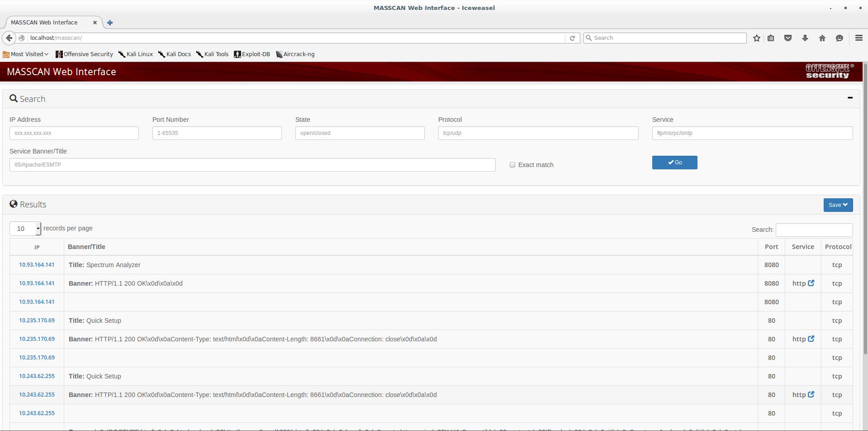Open IP link 10.235.170.69 with Quick Setup title
Viewport: 868px width, 431px height.
click(x=37, y=321)
